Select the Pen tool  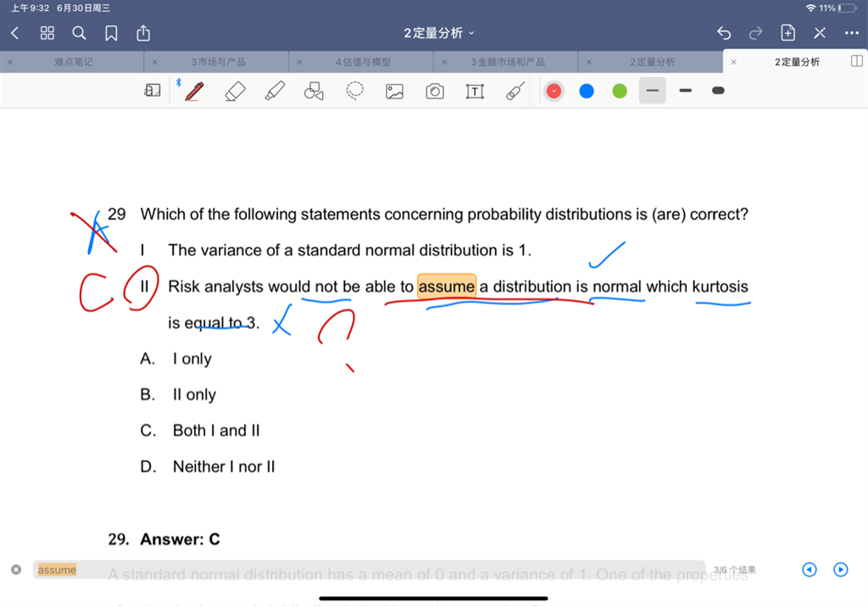(194, 91)
